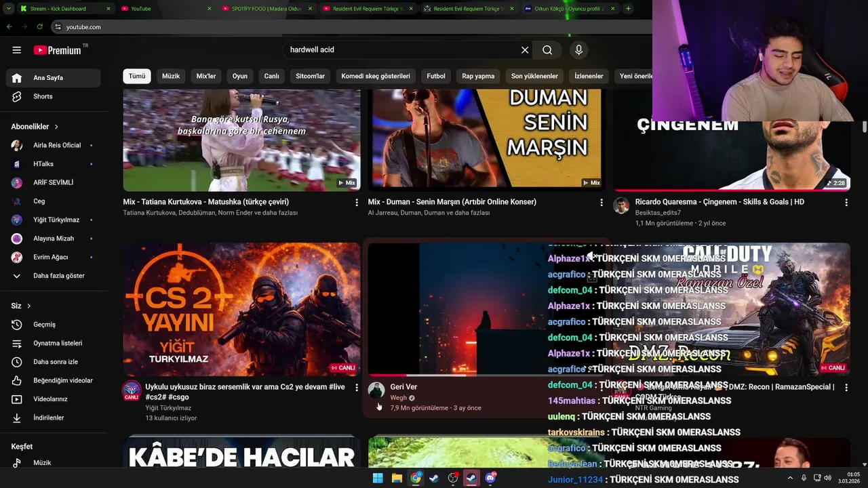
Task: Open options menu for Duman mix
Action: click(x=601, y=202)
